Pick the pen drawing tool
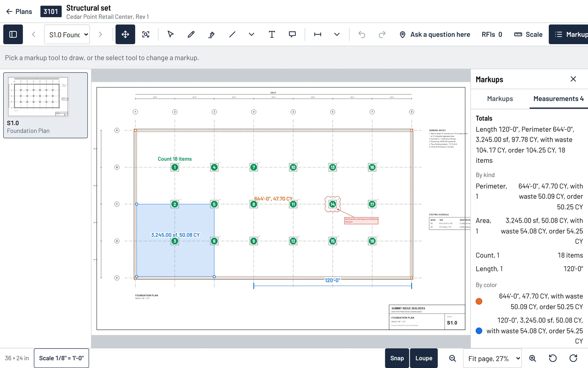Screen dimensions: 588x368 [191, 34]
